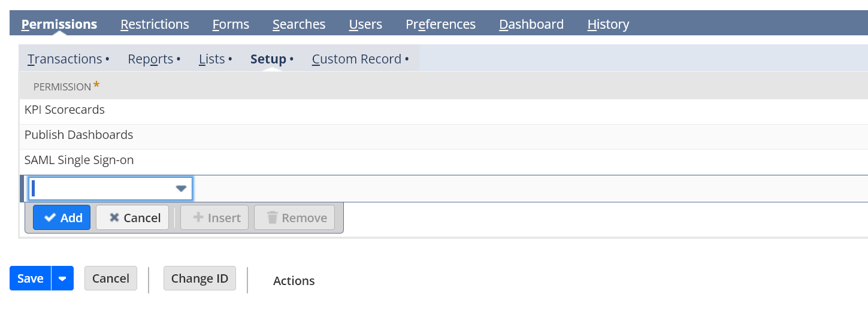Switch to the Transactions subtab
Screen dimensions: 868x309
point(65,59)
